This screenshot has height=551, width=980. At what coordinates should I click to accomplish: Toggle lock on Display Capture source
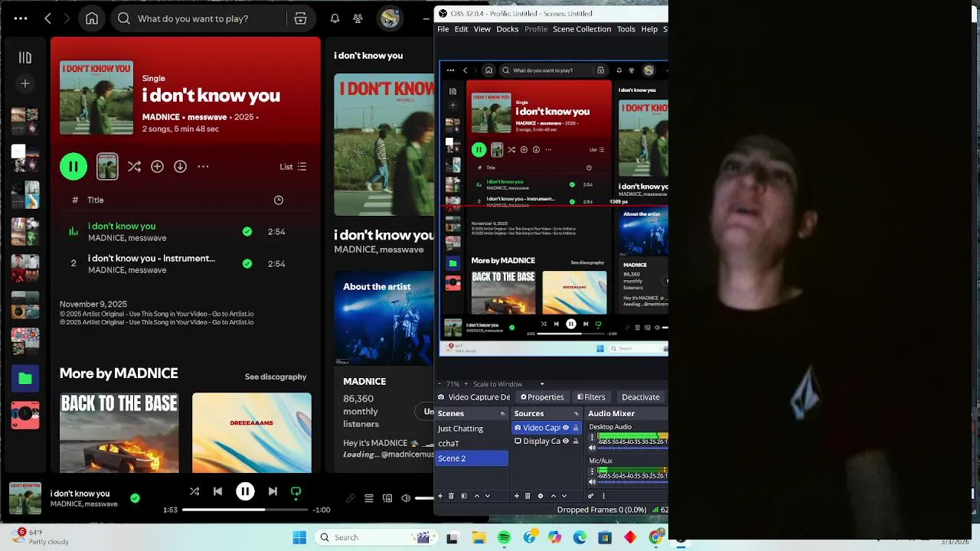point(576,441)
